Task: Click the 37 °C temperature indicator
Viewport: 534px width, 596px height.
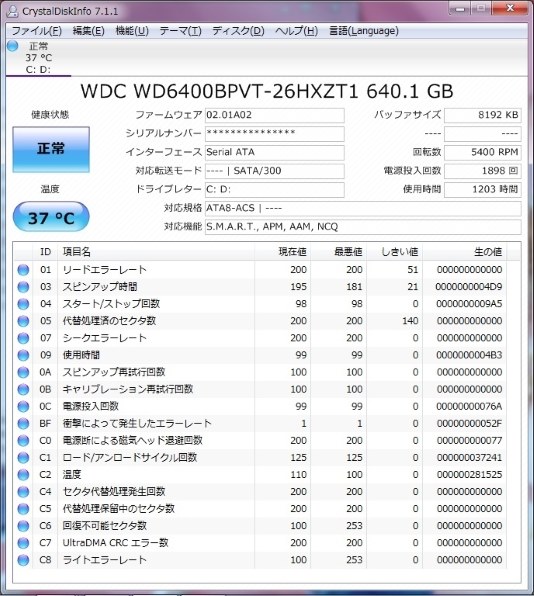Action: pos(51,217)
